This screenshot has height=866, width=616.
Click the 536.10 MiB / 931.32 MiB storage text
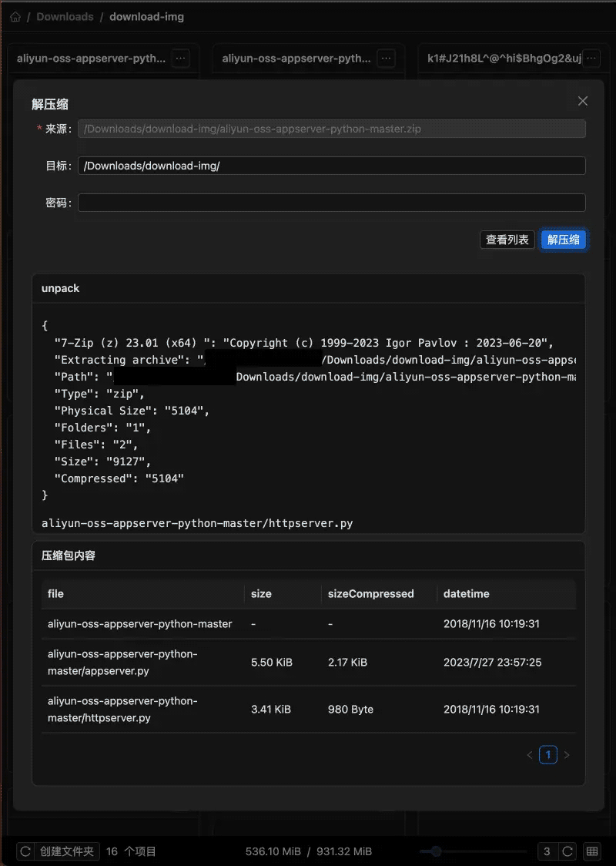309,851
